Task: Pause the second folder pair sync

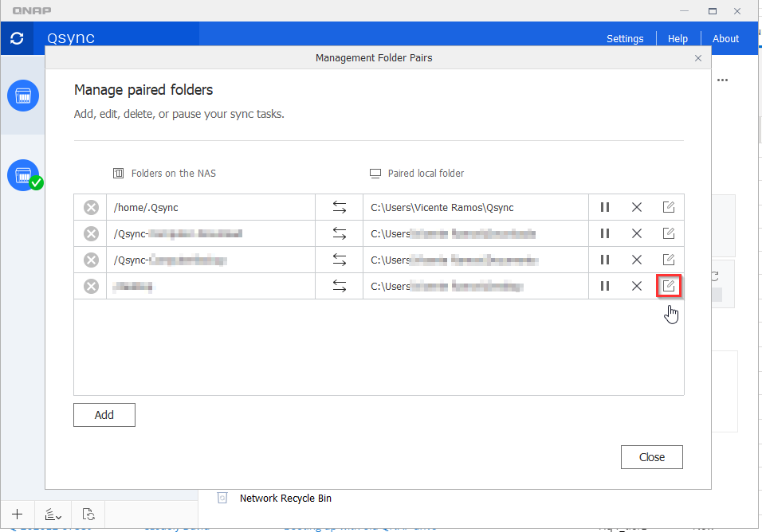Action: tap(604, 233)
